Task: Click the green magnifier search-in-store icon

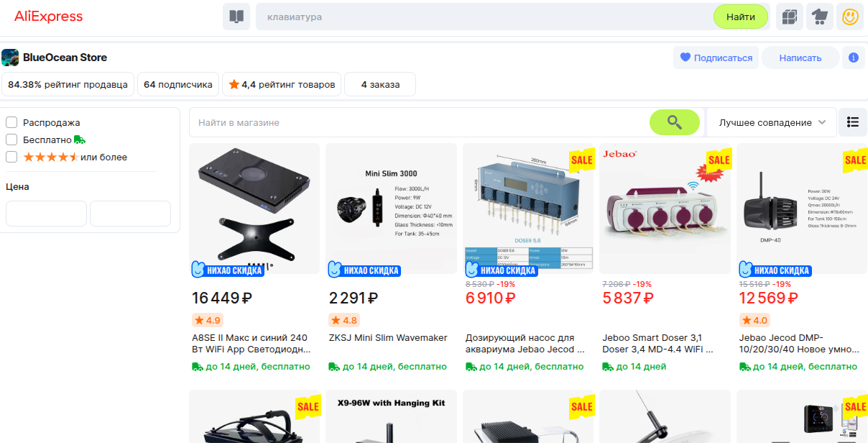Action: (x=674, y=122)
